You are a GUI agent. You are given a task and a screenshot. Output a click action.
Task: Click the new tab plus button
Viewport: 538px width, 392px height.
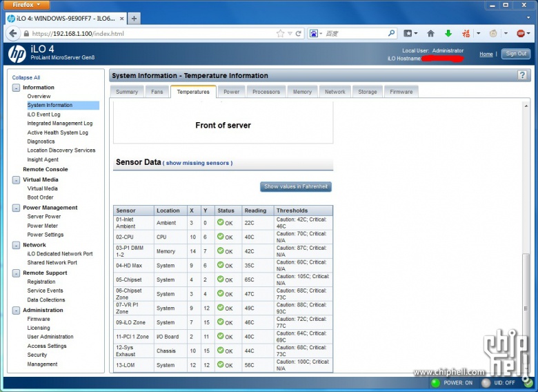[x=134, y=19]
